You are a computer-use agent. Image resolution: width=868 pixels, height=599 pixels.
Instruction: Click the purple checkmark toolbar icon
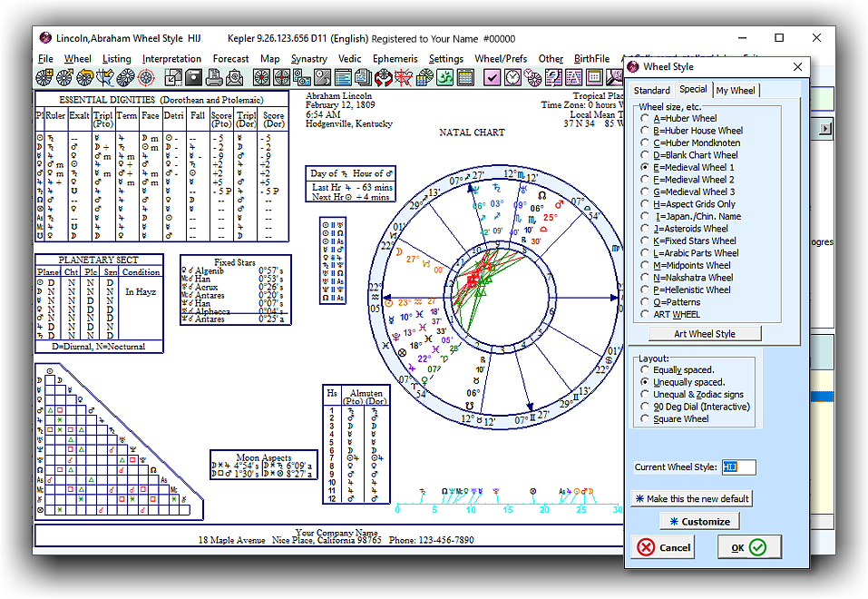point(493,78)
